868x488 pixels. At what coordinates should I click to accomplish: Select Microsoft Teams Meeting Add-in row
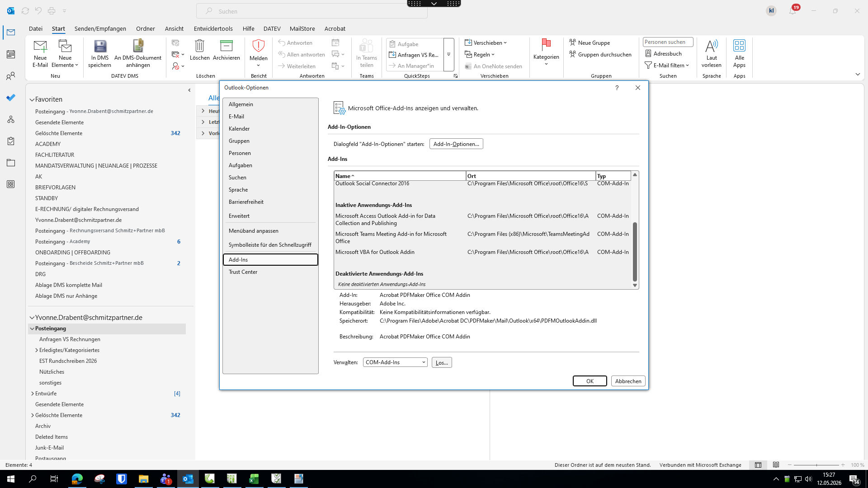pyautogui.click(x=482, y=238)
